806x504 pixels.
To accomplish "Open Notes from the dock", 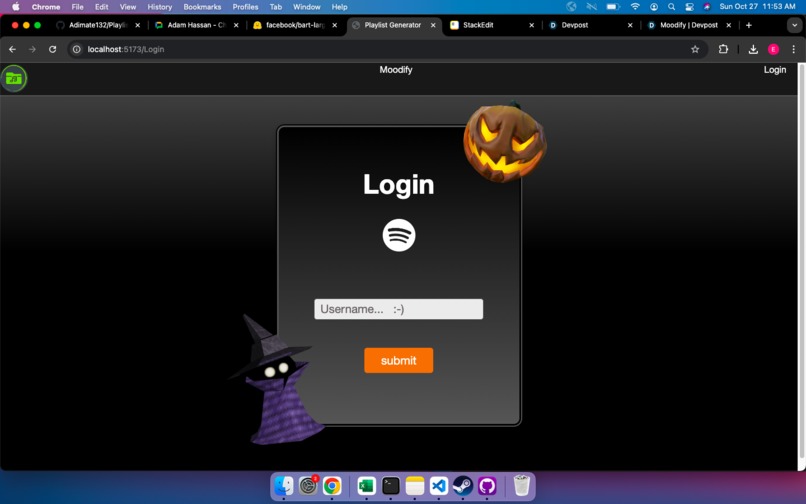I will point(415,485).
